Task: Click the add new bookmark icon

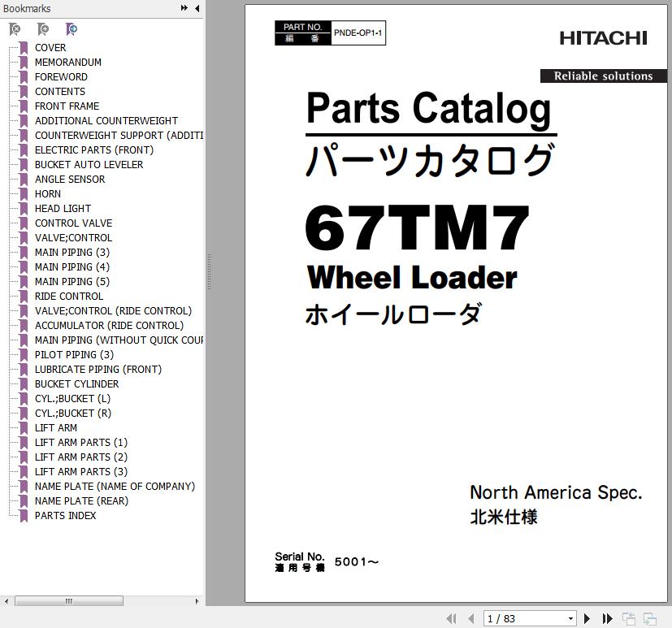Action: [x=43, y=29]
